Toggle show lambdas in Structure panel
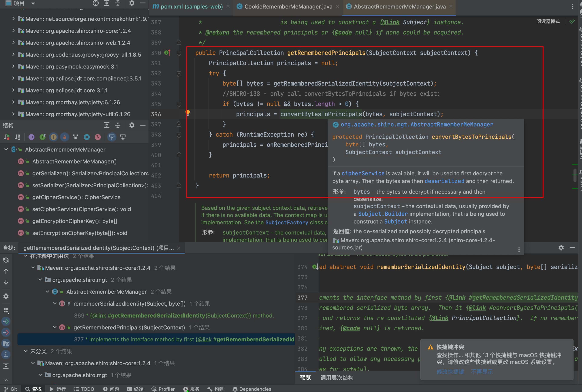The image size is (582, 392). click(x=98, y=137)
